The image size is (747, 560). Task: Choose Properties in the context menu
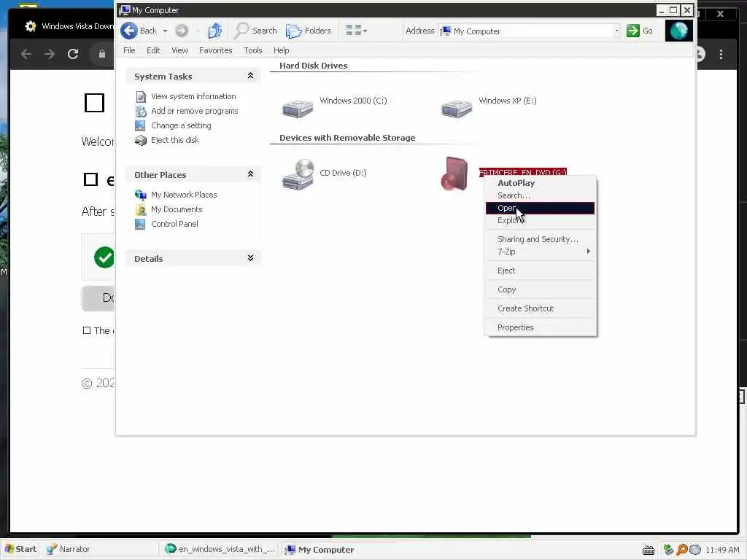click(541, 327)
